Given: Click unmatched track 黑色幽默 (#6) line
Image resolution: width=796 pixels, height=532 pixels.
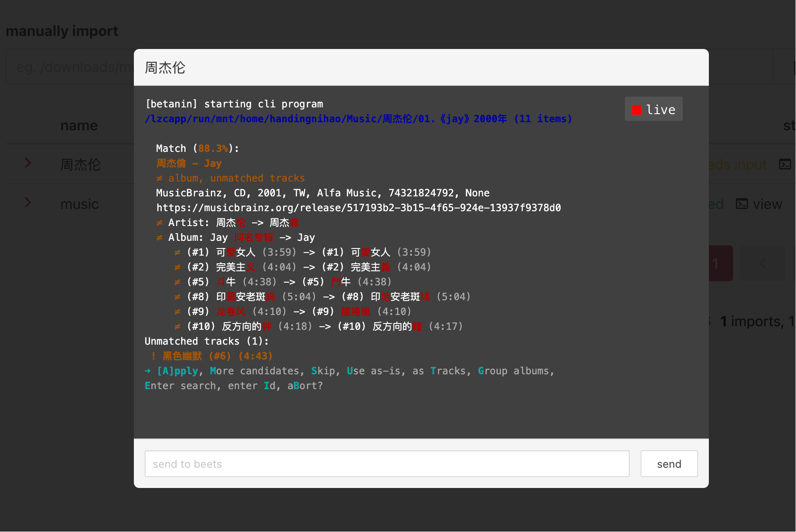Looking at the screenshot, I should [212, 356].
